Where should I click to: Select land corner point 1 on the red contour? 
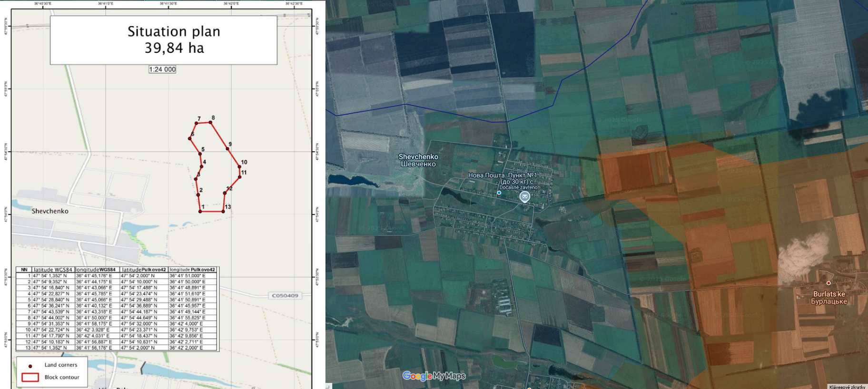click(200, 211)
